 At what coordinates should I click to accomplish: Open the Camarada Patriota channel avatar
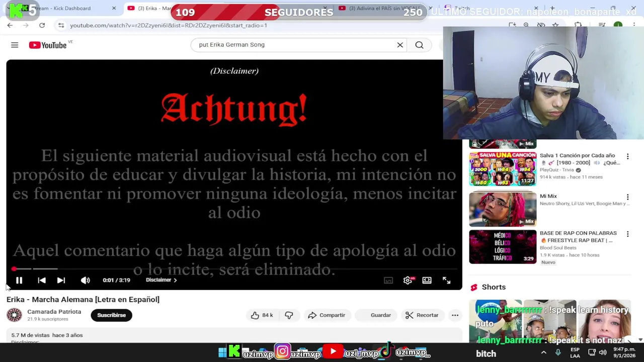point(14,315)
